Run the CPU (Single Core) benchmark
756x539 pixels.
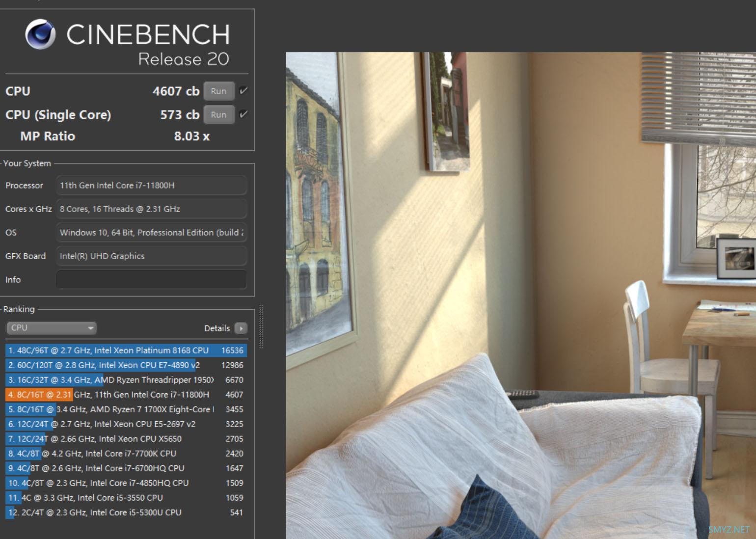[218, 115]
